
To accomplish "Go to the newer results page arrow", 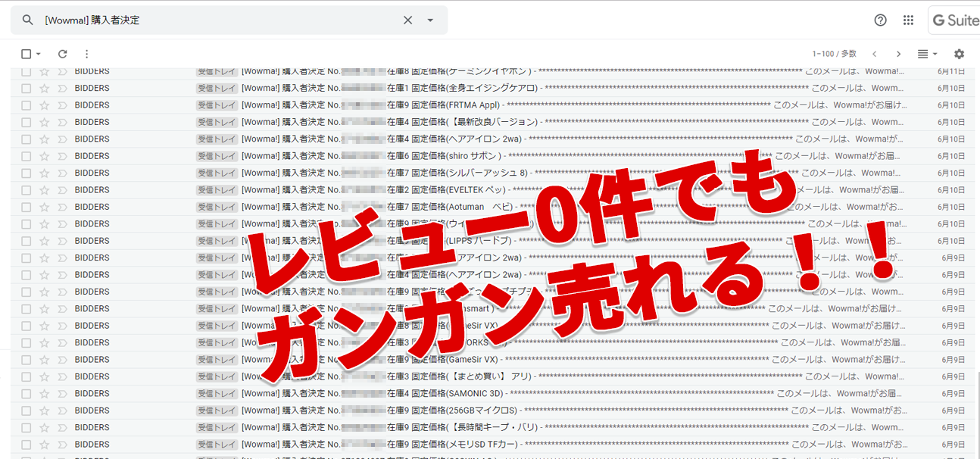I will coord(875,54).
